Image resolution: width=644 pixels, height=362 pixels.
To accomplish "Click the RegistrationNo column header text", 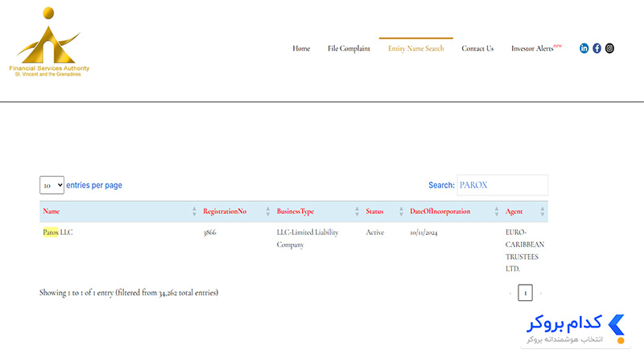I will [225, 212].
